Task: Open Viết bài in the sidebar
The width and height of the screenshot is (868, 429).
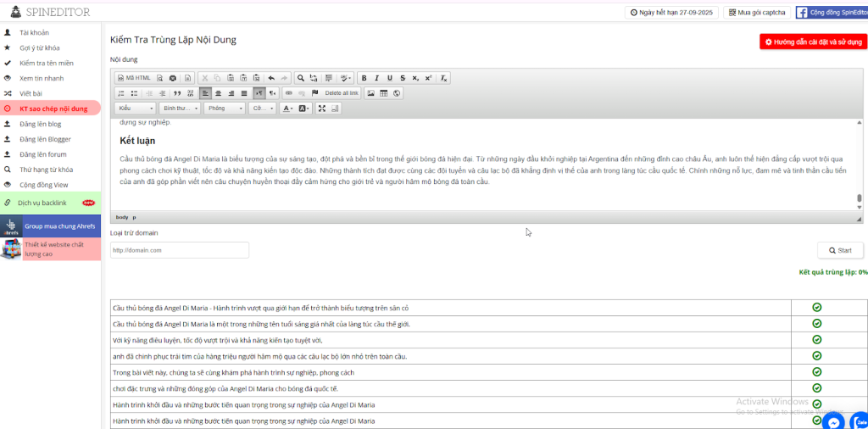Action: (31, 93)
